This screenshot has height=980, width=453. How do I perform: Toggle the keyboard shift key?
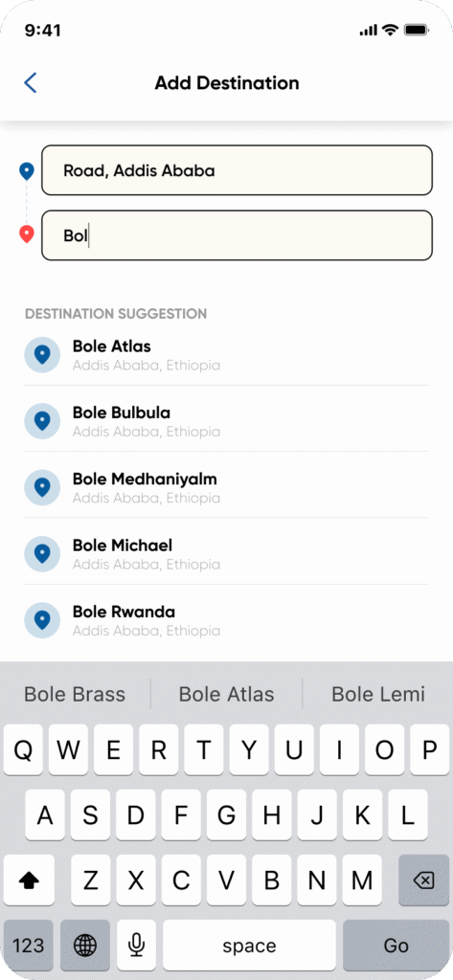pos(29,880)
